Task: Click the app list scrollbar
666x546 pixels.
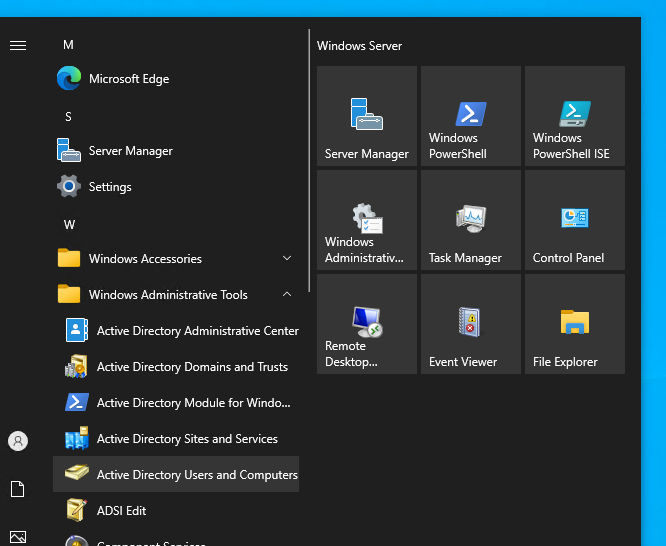Action: click(x=309, y=161)
